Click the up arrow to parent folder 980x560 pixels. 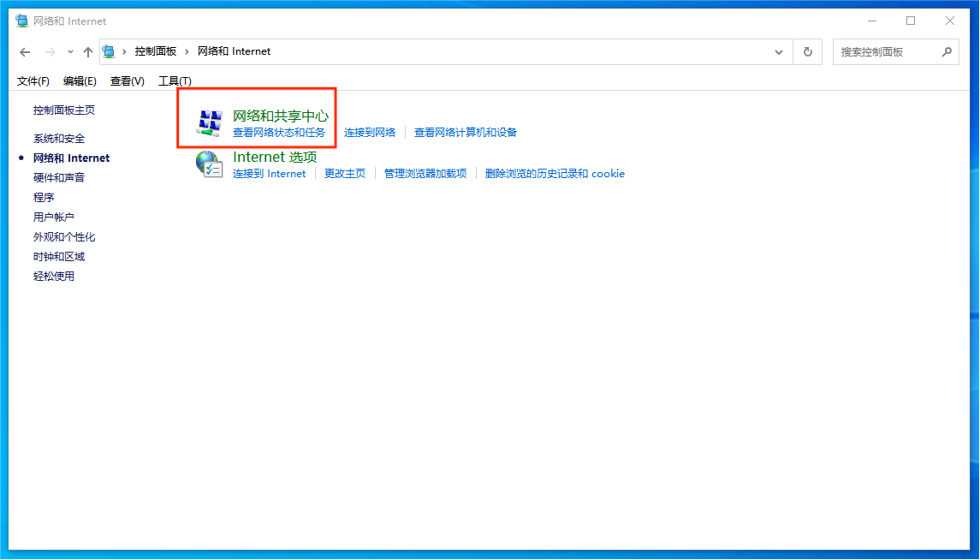[88, 52]
